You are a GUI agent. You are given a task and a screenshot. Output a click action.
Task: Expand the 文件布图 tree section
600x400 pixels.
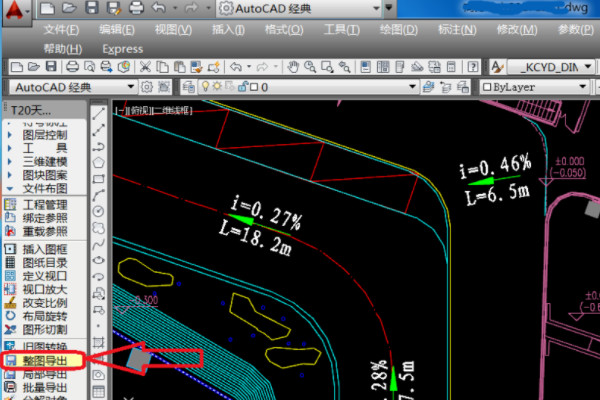[x=46, y=187]
